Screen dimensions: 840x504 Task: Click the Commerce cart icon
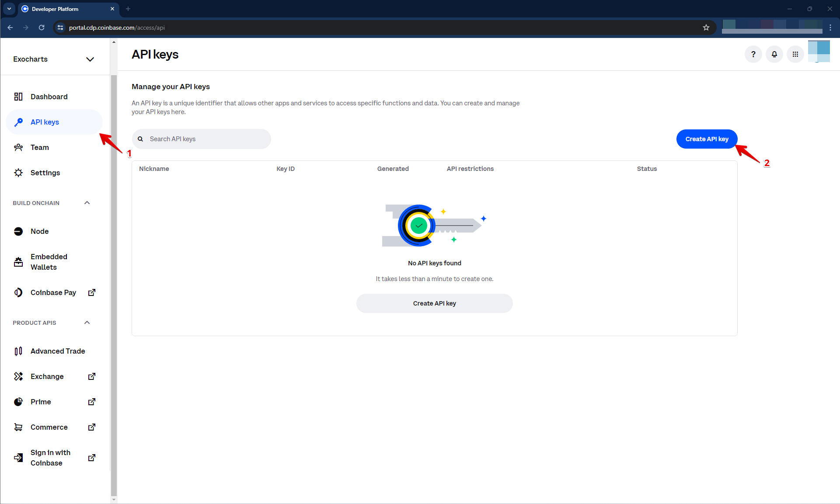(18, 427)
